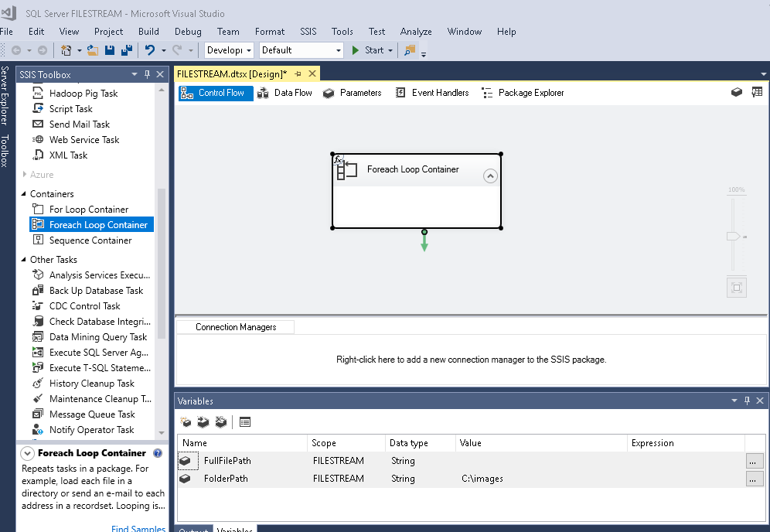Image resolution: width=770 pixels, height=532 pixels.
Task: Toggle auto-hide pin on SSIS Toolbox panel
Action: pos(147,74)
